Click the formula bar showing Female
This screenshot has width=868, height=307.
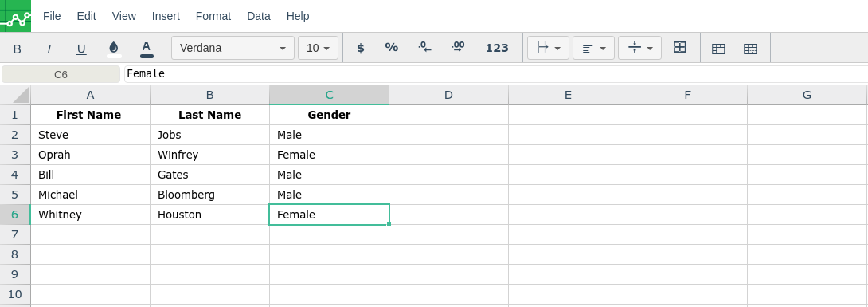[496, 73]
